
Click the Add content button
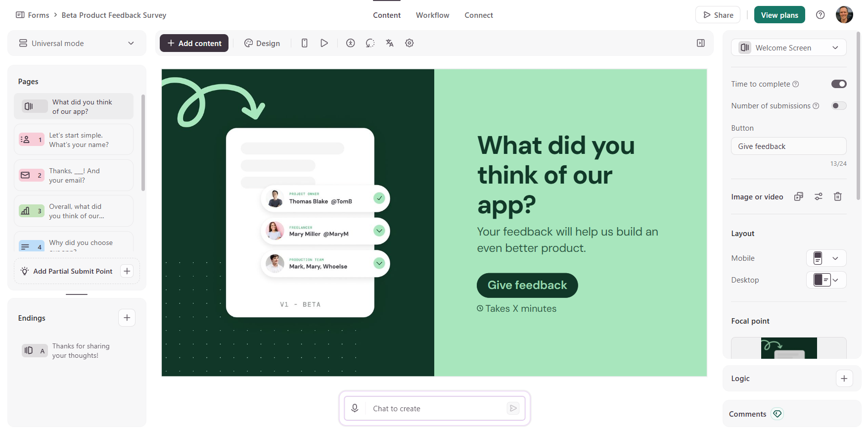(x=194, y=43)
